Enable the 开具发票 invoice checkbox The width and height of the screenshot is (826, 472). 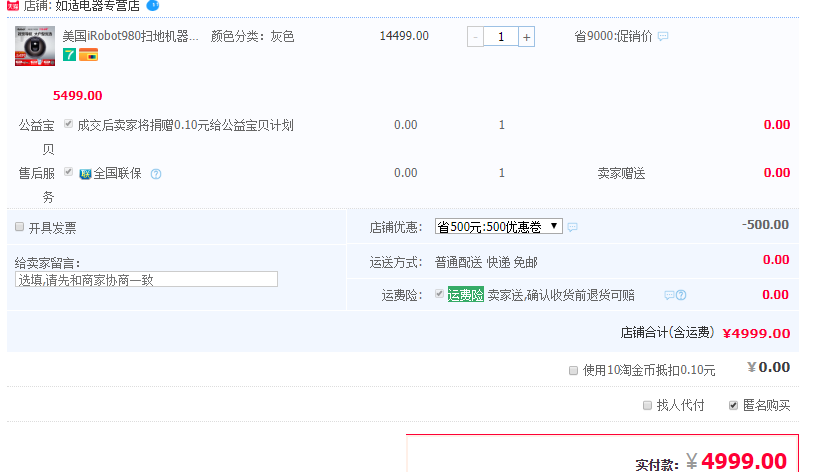click(19, 227)
